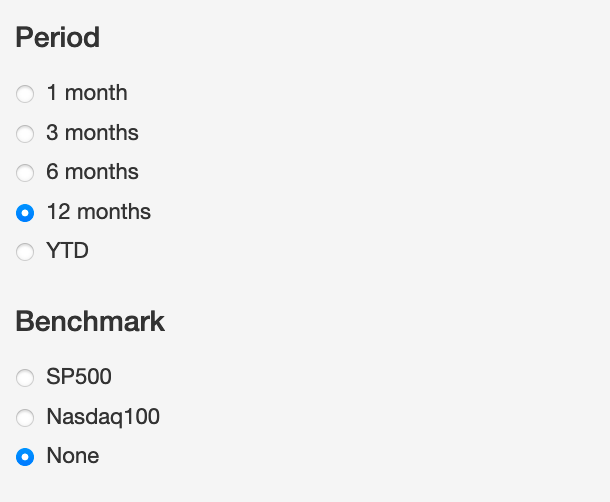Select the 1 month radio button

tap(25, 94)
